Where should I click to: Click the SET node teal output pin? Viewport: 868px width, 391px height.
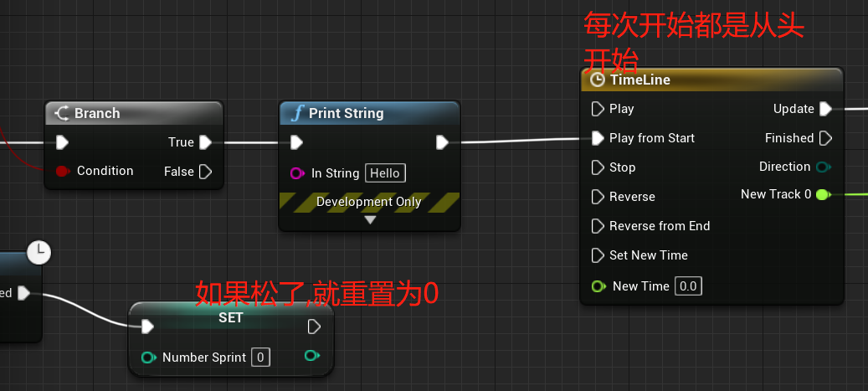pos(312,356)
